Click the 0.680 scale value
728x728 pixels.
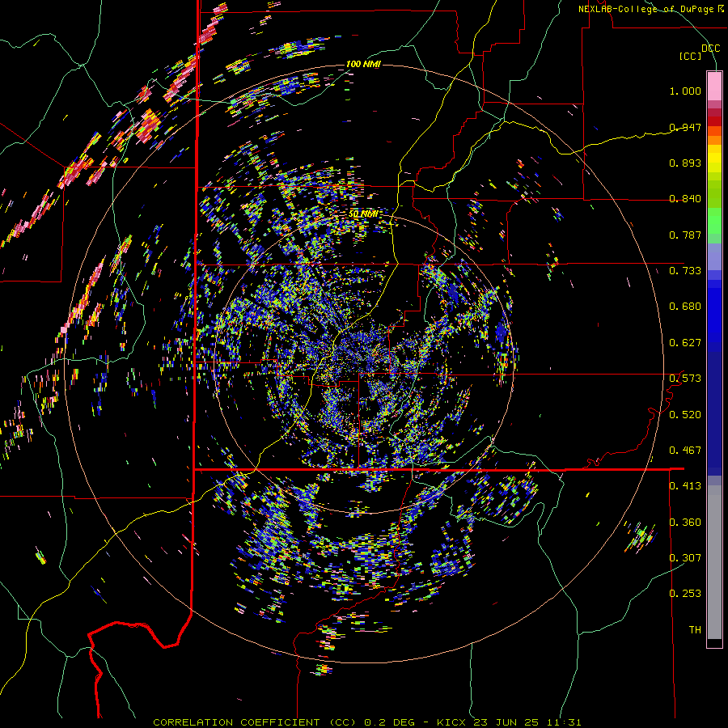pos(685,307)
